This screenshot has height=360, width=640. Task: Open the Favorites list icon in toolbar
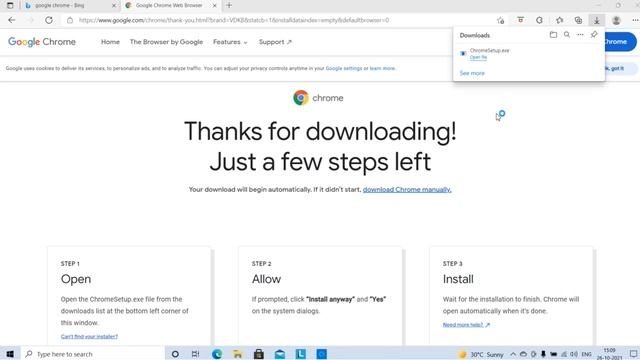click(559, 20)
